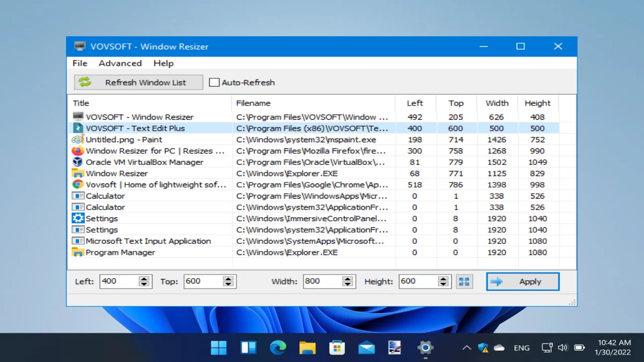This screenshot has height=362, width=644.
Task: Click the app icon in title bar
Action: pyautogui.click(x=79, y=46)
